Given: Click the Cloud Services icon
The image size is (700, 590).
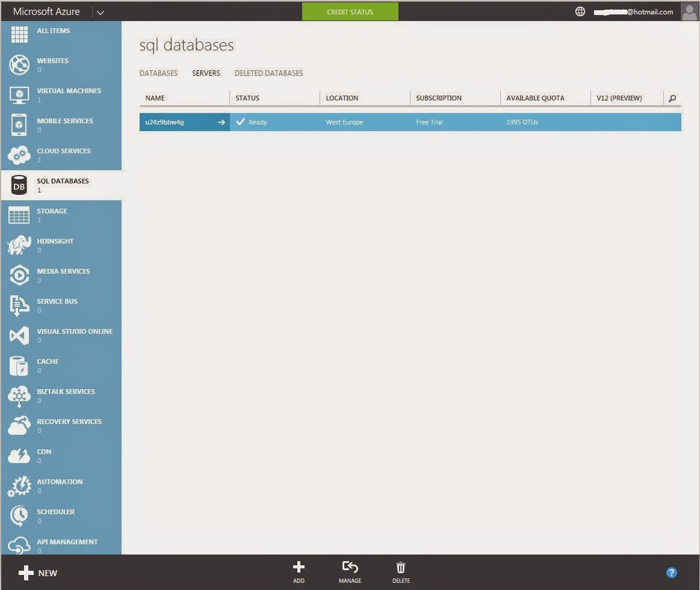Looking at the screenshot, I should click(x=19, y=155).
